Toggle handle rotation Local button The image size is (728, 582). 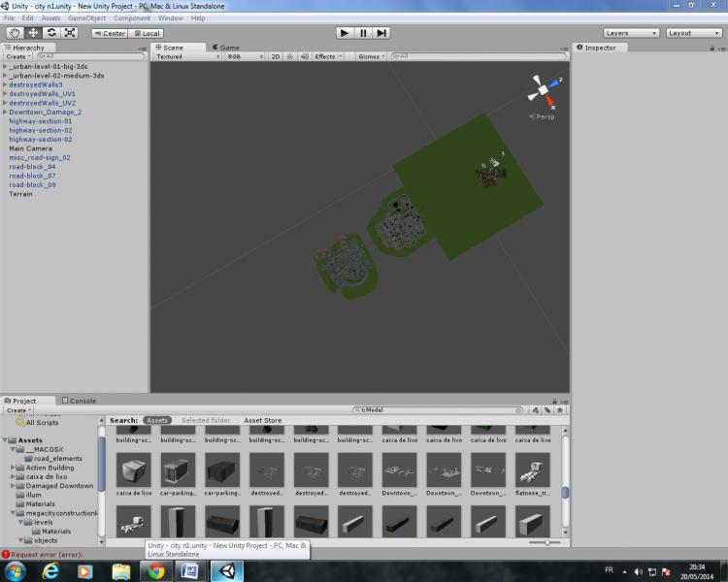tap(147, 33)
